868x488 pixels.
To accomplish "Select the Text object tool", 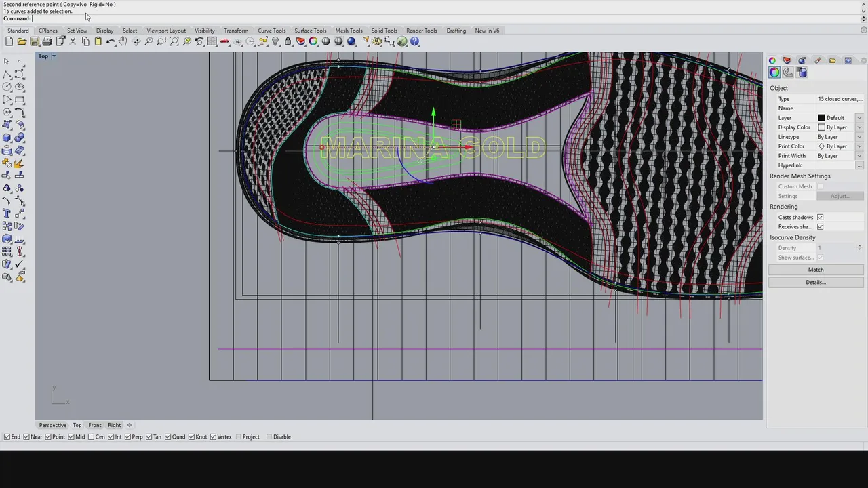I will 7,213.
